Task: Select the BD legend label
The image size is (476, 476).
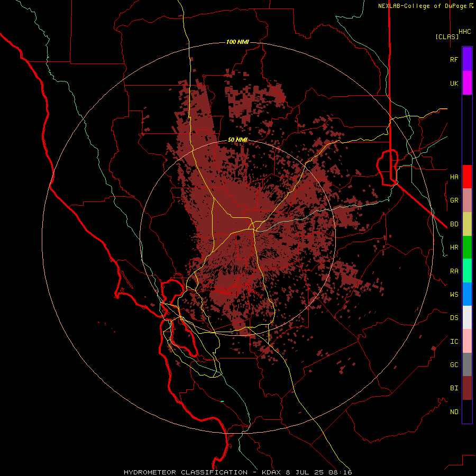Action: tap(454, 224)
